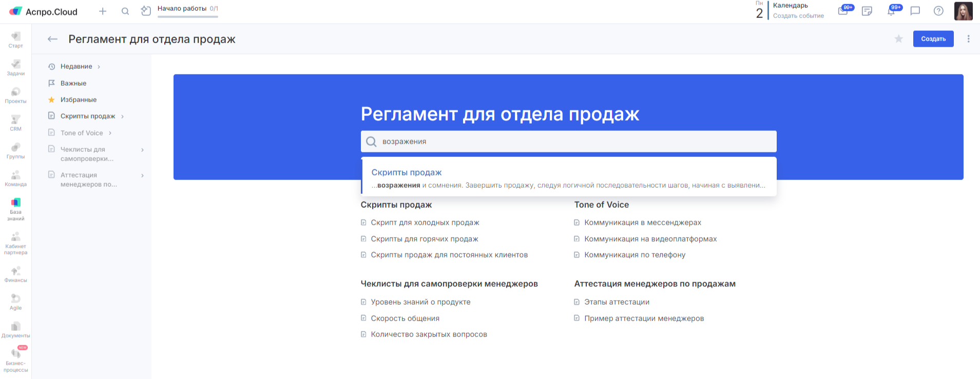This screenshot has width=980, height=379.
Task: Click the search field containing возражения
Action: [x=568, y=142]
